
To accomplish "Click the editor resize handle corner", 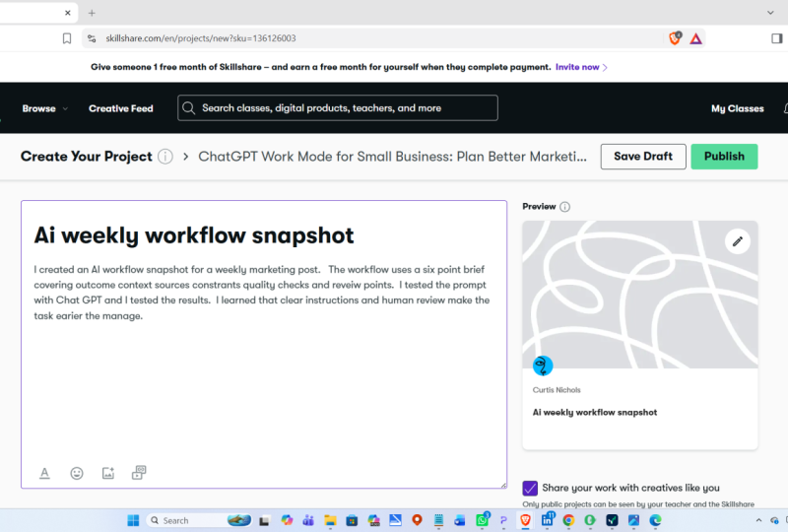I will click(x=503, y=485).
